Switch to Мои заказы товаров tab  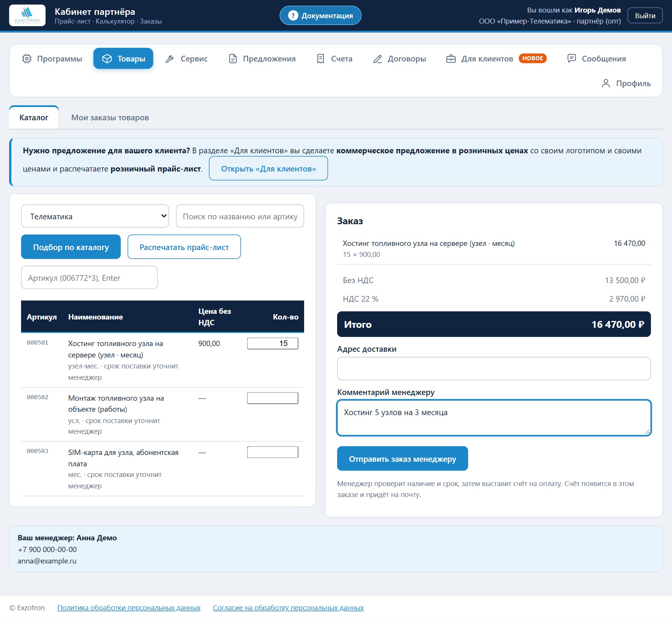[110, 118]
